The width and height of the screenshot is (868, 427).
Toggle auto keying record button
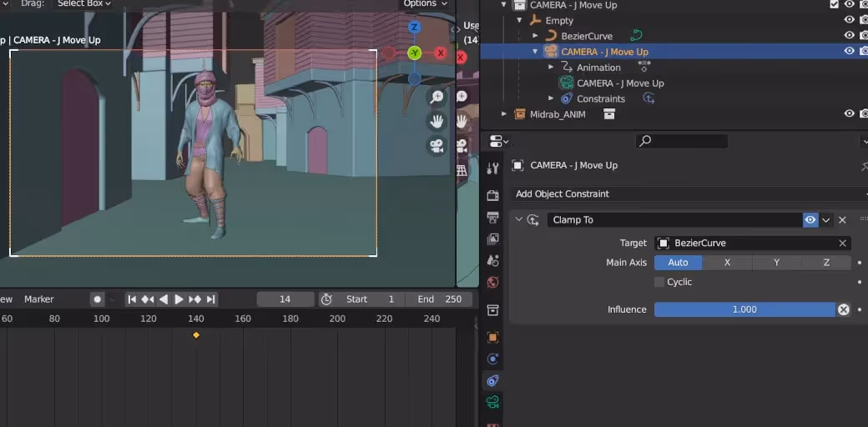pos(98,299)
